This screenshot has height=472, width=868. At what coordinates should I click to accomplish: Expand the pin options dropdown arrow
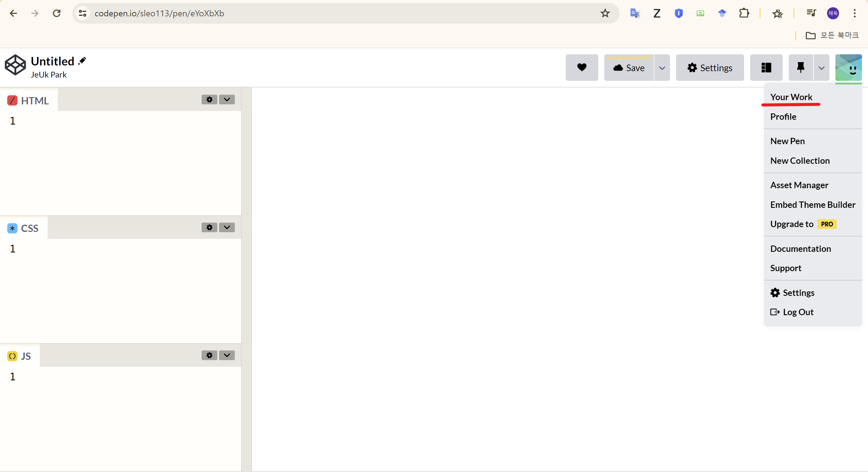[x=822, y=68]
